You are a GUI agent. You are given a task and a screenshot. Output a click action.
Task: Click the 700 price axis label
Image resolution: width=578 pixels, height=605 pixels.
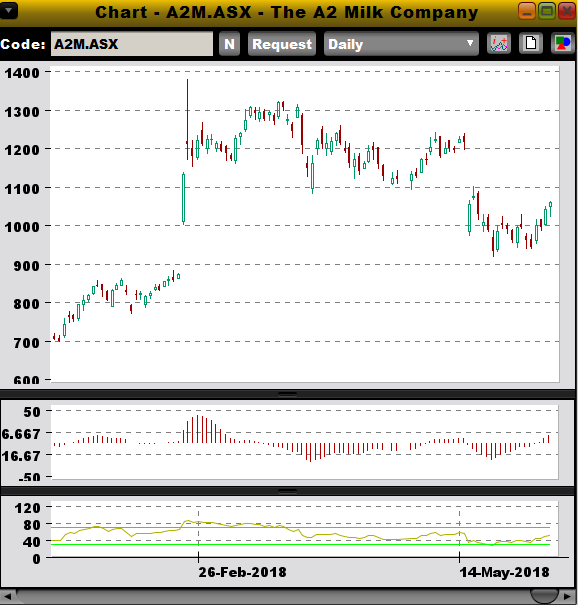pos(26,343)
